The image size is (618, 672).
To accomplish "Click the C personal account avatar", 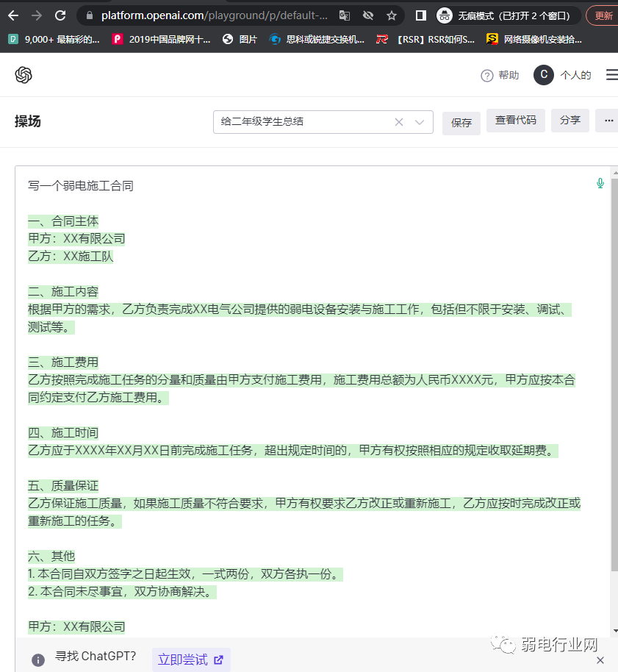I will pyautogui.click(x=543, y=75).
